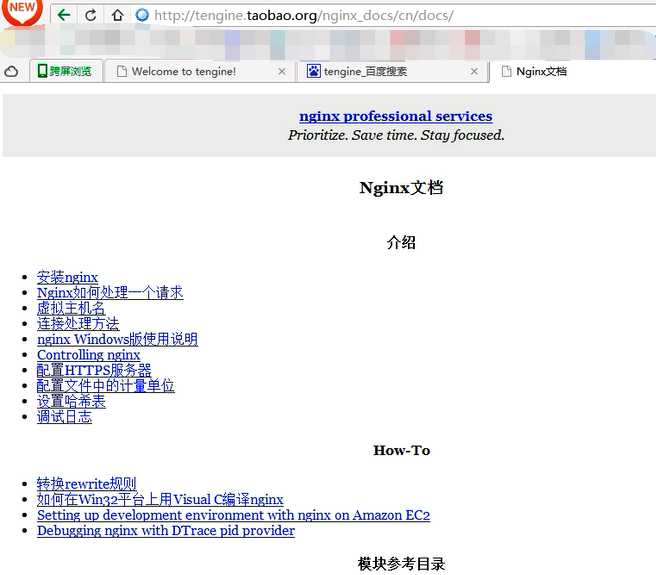Open Debugging nginx with DTrace link
The width and height of the screenshot is (656, 575).
tap(166, 530)
